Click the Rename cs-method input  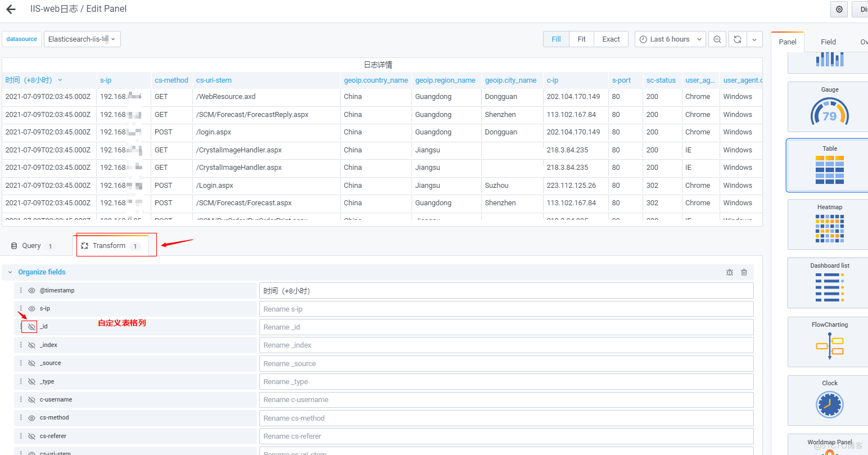tap(506, 418)
